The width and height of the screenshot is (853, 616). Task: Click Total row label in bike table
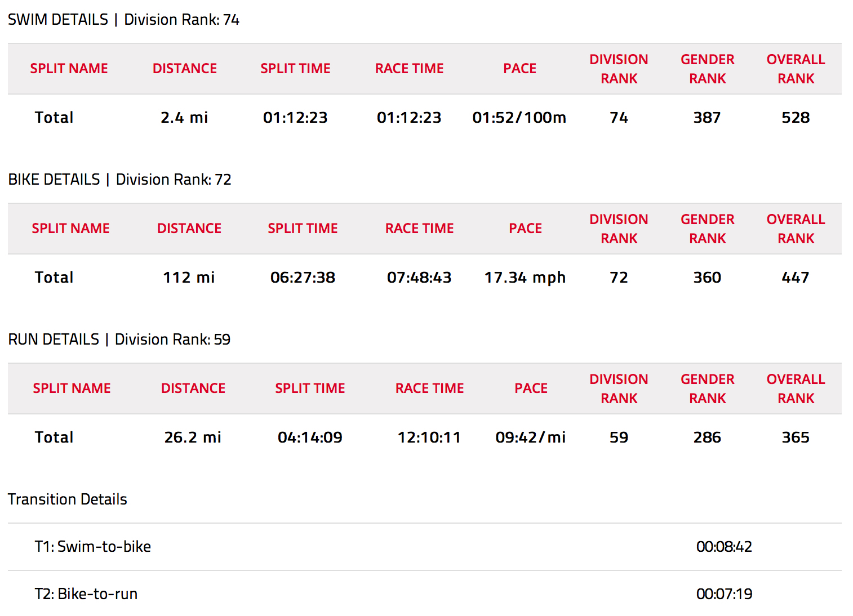[x=54, y=277]
